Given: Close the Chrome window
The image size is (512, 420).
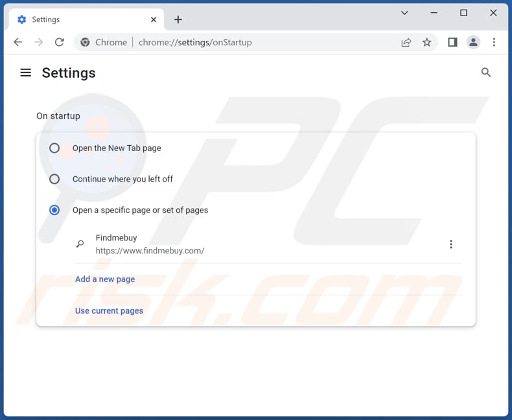Looking at the screenshot, I should [x=493, y=13].
